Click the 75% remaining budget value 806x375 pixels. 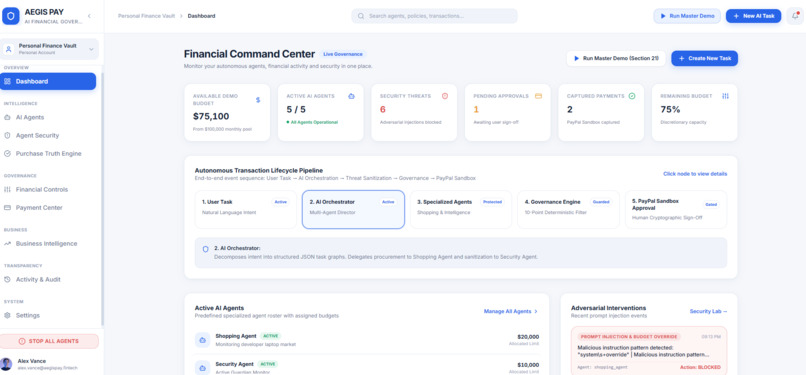pyautogui.click(x=670, y=109)
